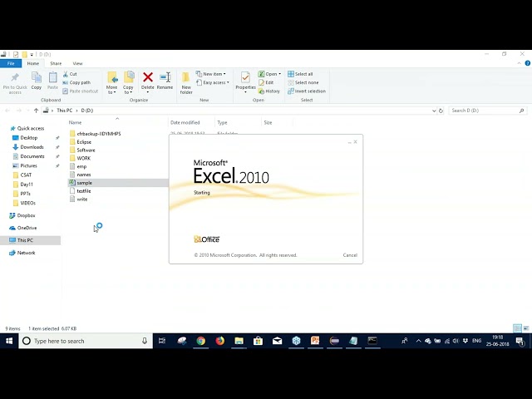Select the Eclipse folder
532x399 pixels.
81,142
